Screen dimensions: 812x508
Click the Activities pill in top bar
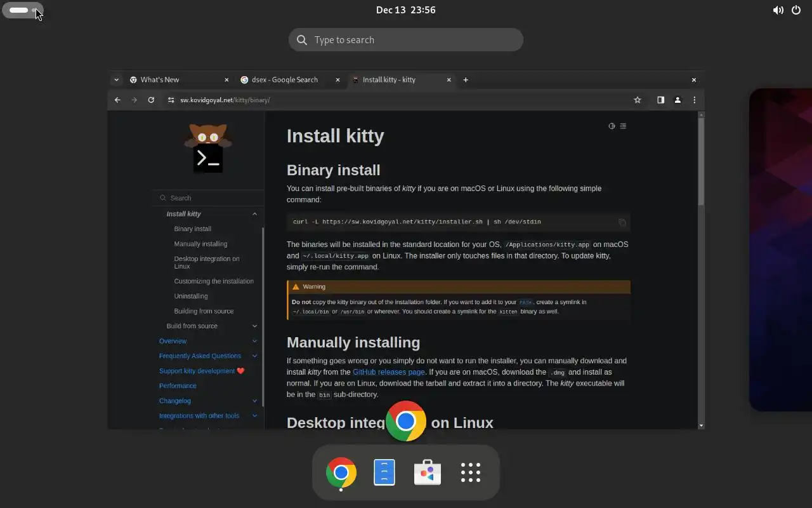click(x=23, y=10)
